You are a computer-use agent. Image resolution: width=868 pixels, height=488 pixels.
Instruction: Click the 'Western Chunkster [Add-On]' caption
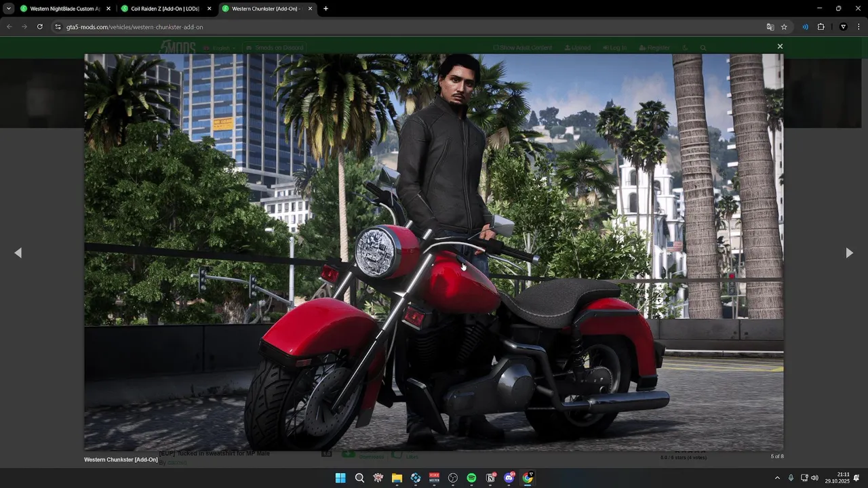click(x=121, y=460)
